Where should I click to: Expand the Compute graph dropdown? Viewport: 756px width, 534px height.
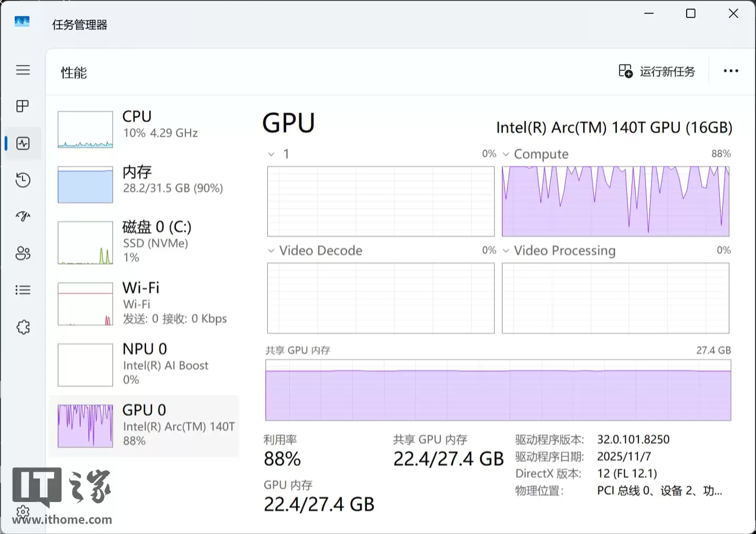pyautogui.click(x=506, y=154)
